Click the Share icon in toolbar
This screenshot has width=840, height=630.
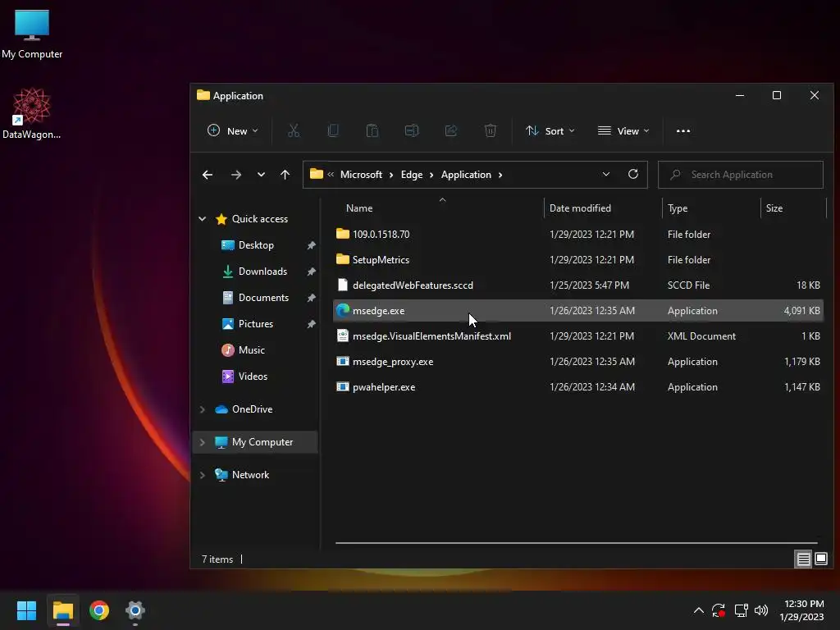click(451, 130)
